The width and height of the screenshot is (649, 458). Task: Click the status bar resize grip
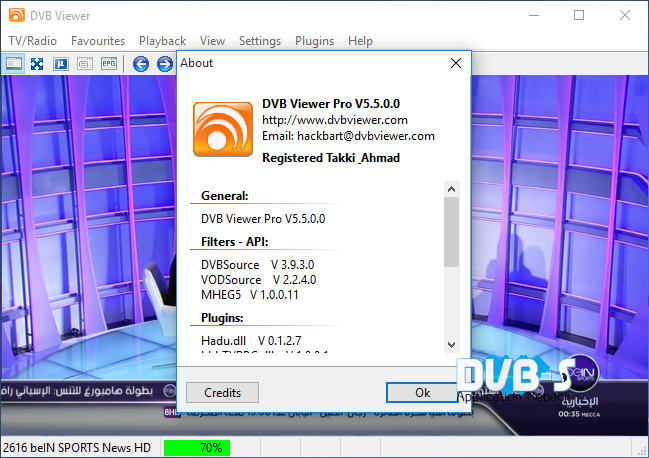coord(642,451)
